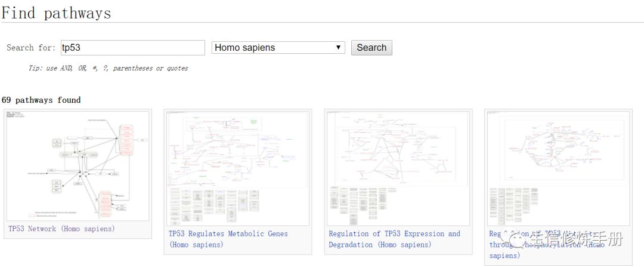Click the TP53 Network pathway diagram thumbnail
Viewport: 644px width, 267px height.
click(x=78, y=165)
